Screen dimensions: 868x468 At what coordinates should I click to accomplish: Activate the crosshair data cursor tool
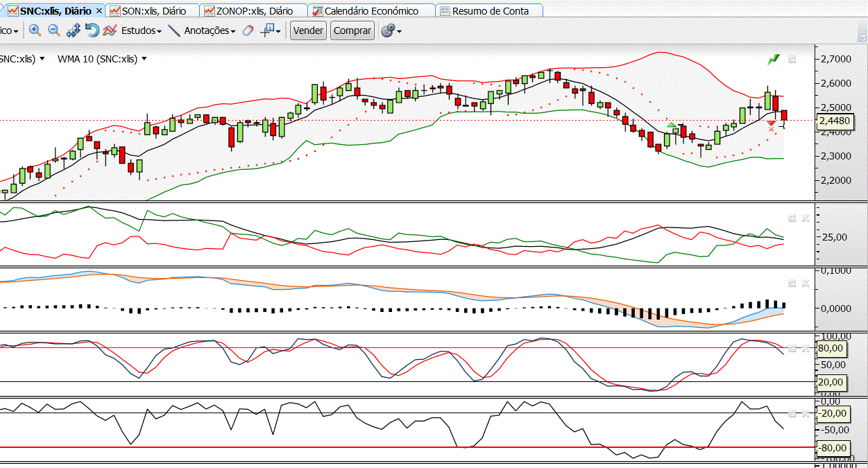(266, 31)
